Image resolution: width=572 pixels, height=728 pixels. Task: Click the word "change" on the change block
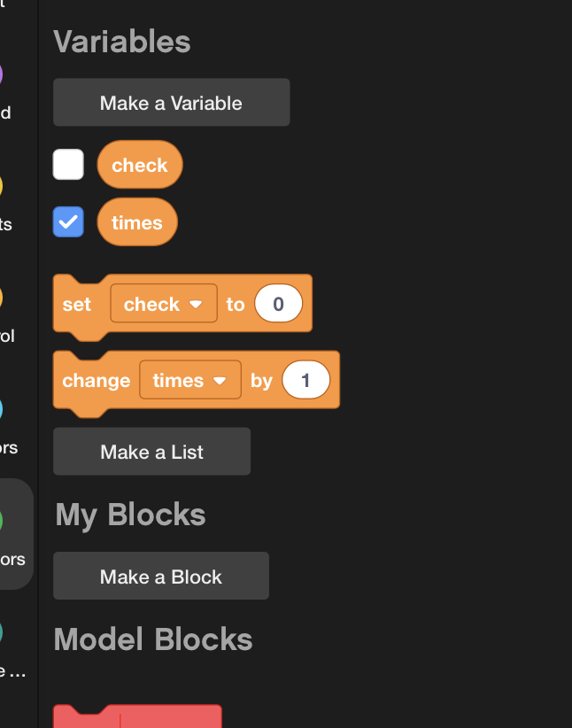coord(96,380)
